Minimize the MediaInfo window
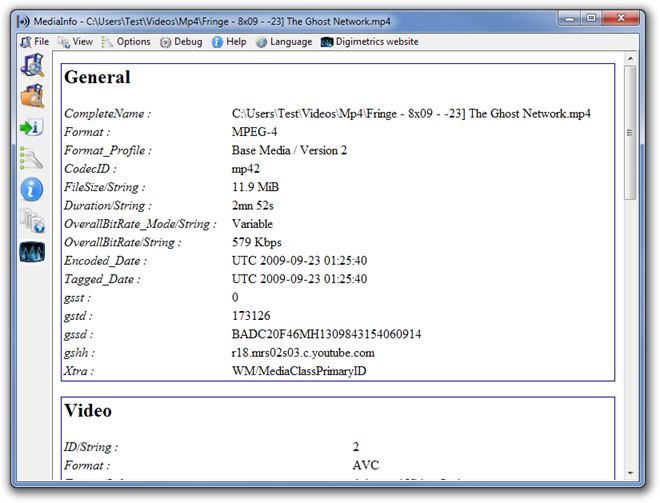The width and height of the screenshot is (660, 503). (570, 19)
